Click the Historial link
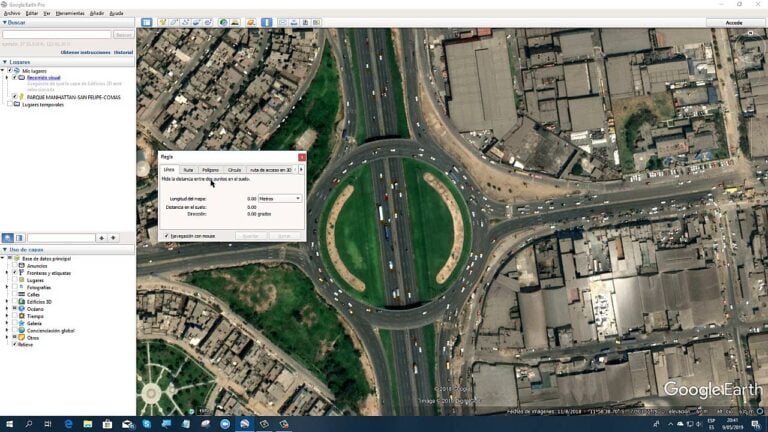 [123, 52]
